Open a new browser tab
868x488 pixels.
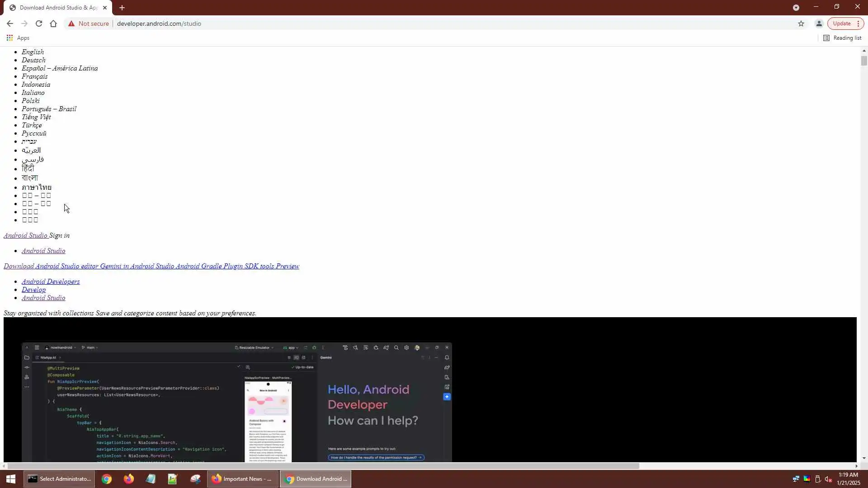tap(122, 8)
